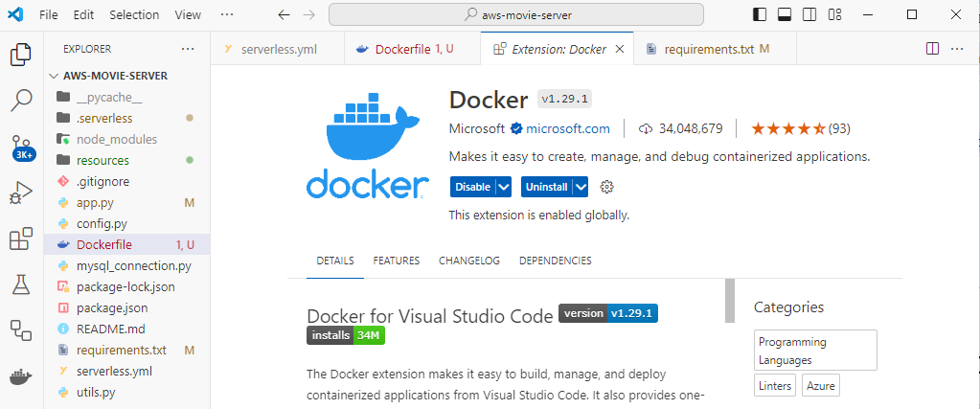
Task: Select the DETAILS tab
Action: click(335, 261)
